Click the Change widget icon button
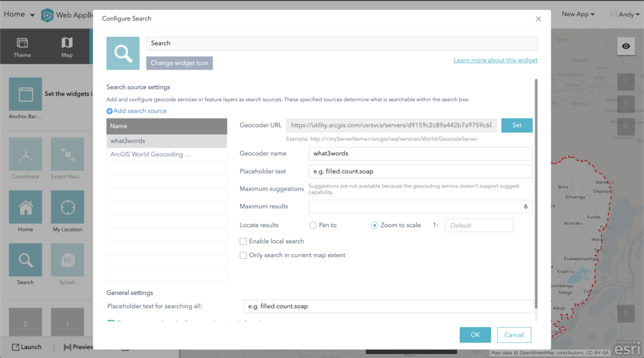This screenshot has width=644, height=358. pyautogui.click(x=179, y=63)
